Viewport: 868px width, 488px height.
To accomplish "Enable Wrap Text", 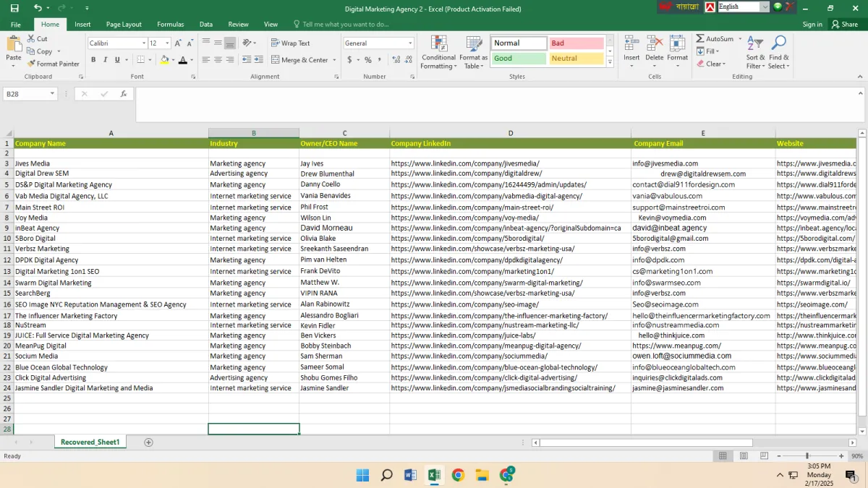I will point(291,43).
